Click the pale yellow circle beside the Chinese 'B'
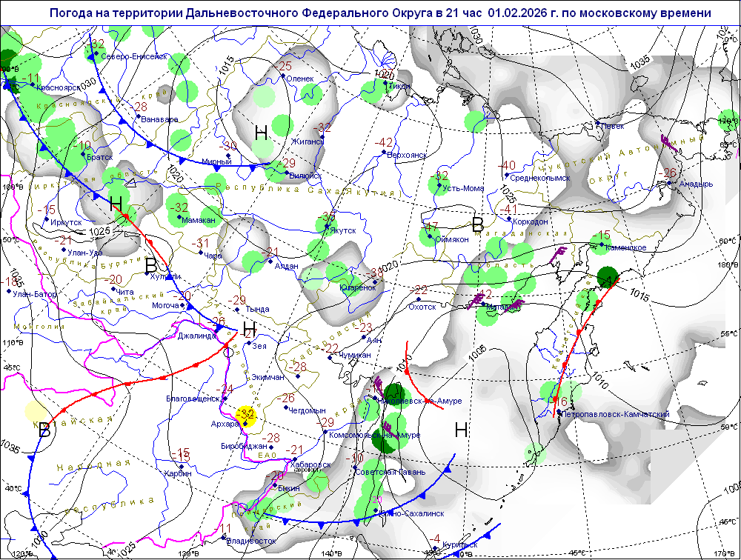The width and height of the screenshot is (741, 560). (x=35, y=413)
